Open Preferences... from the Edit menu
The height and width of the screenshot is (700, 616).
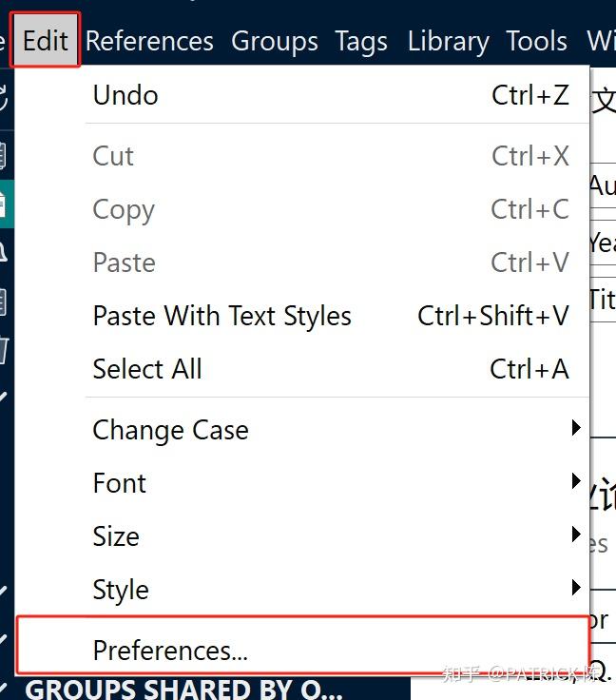(x=170, y=651)
